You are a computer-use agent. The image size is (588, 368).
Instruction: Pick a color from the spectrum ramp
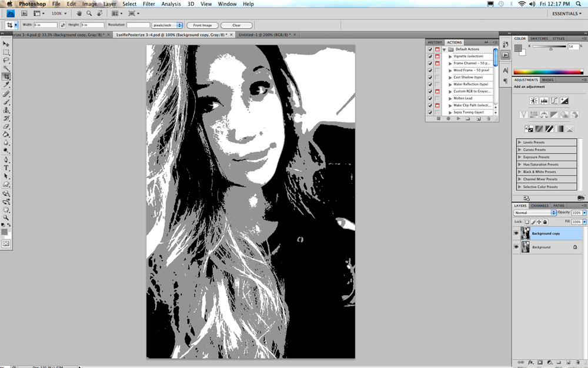(x=548, y=72)
